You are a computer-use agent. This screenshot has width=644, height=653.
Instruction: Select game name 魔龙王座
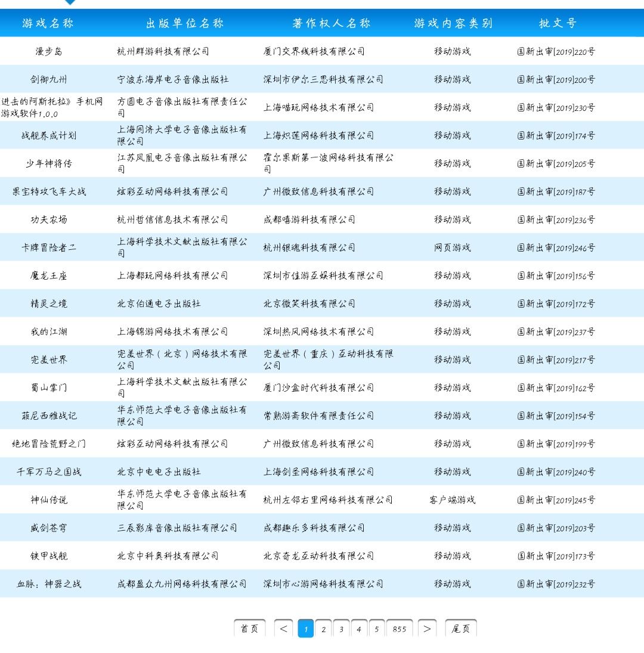[49, 276]
